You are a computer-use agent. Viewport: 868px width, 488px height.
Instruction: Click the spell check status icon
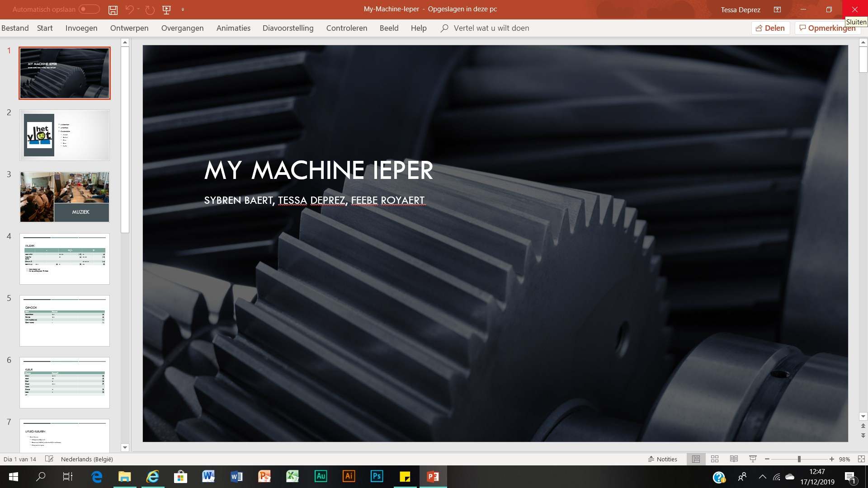click(49, 459)
